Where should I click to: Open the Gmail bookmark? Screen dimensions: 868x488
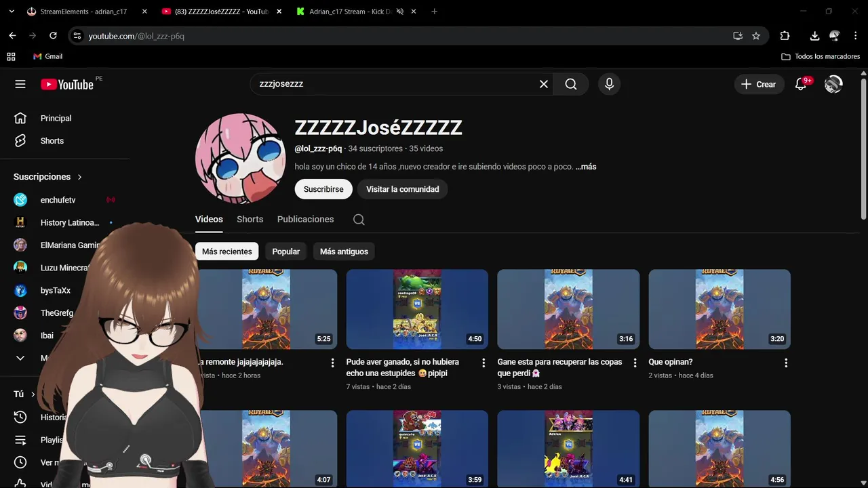(47, 56)
